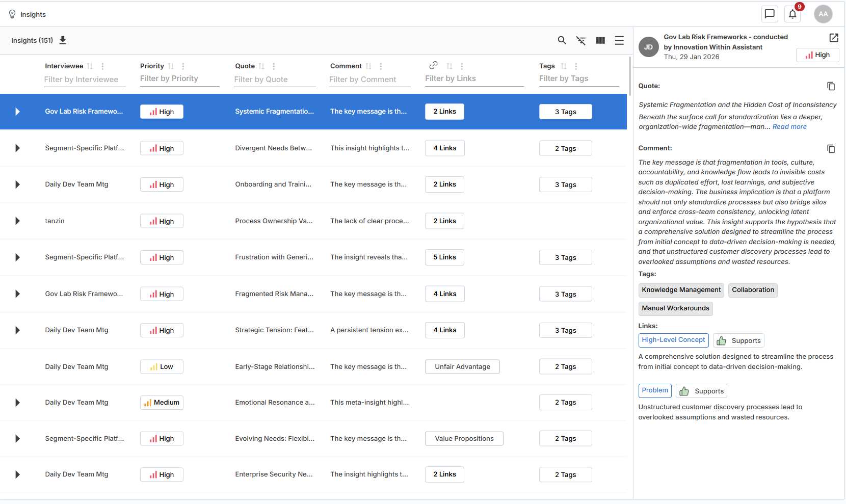Expand the tanzin row

coord(17,221)
